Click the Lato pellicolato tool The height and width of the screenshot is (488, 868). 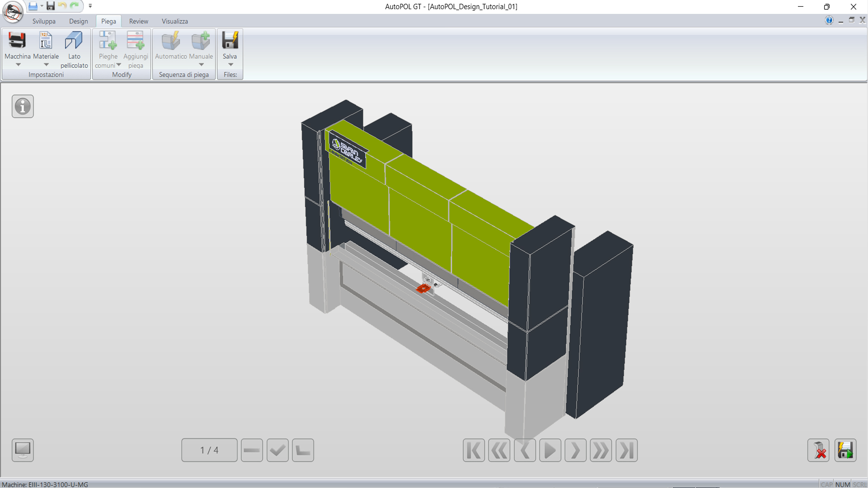click(x=74, y=50)
